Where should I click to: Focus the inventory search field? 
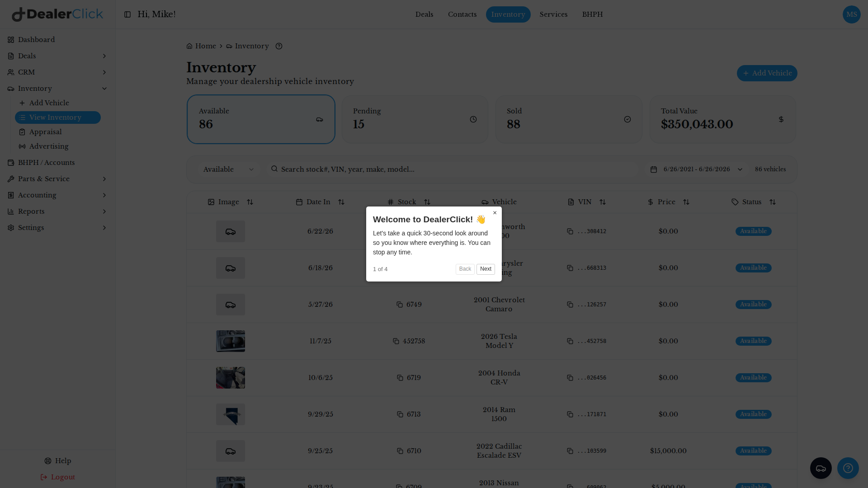pos(452,169)
